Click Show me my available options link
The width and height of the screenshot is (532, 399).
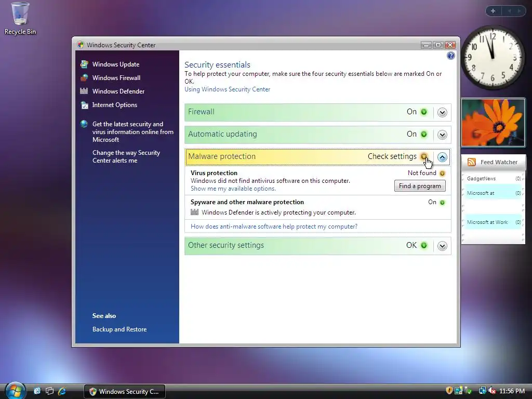tap(233, 189)
